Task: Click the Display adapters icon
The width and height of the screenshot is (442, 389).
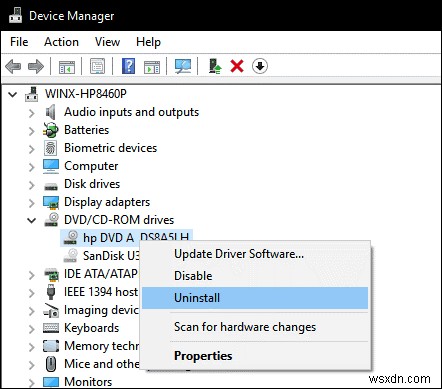Action: pos(51,202)
